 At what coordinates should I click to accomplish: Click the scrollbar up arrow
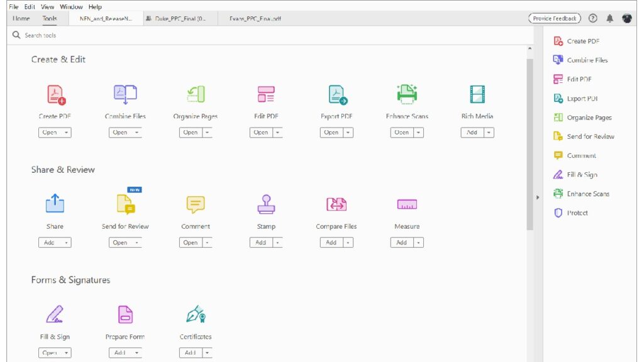click(x=530, y=49)
